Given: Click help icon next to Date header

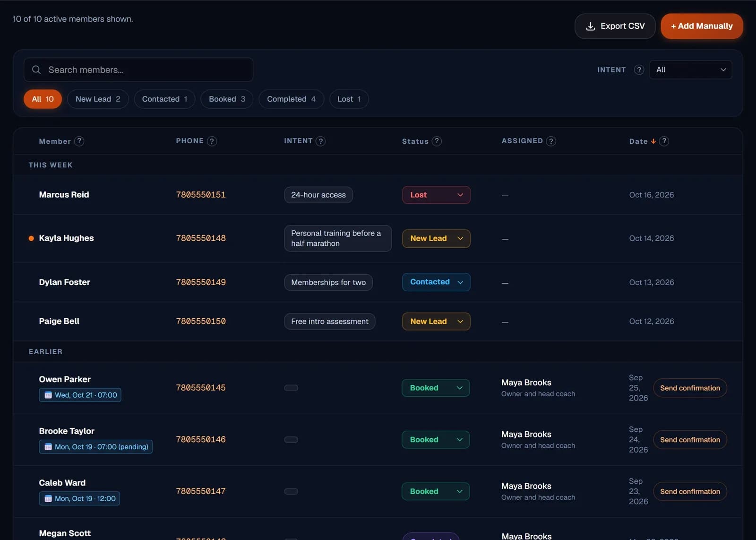Looking at the screenshot, I should coord(664,141).
